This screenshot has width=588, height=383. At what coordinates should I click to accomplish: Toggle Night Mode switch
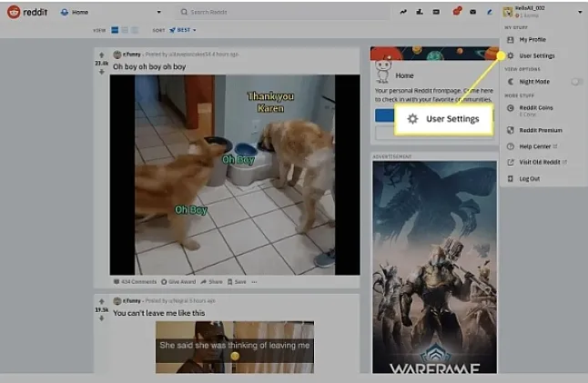(577, 82)
